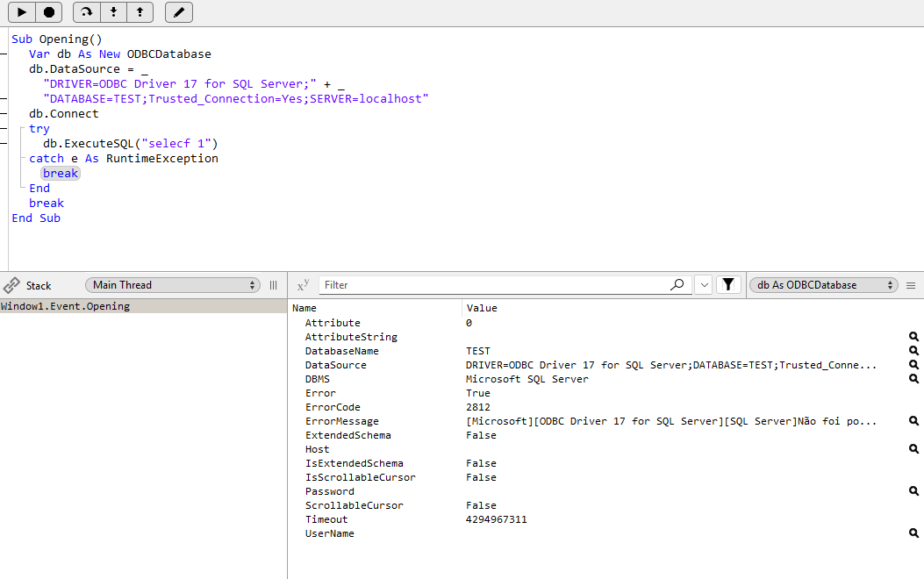
Task: Click the Step Out up-arrow icon
Action: click(140, 12)
